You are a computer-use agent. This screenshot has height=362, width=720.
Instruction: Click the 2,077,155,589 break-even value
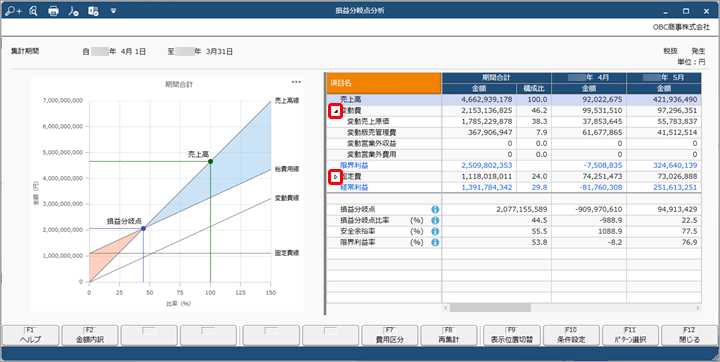click(496, 209)
